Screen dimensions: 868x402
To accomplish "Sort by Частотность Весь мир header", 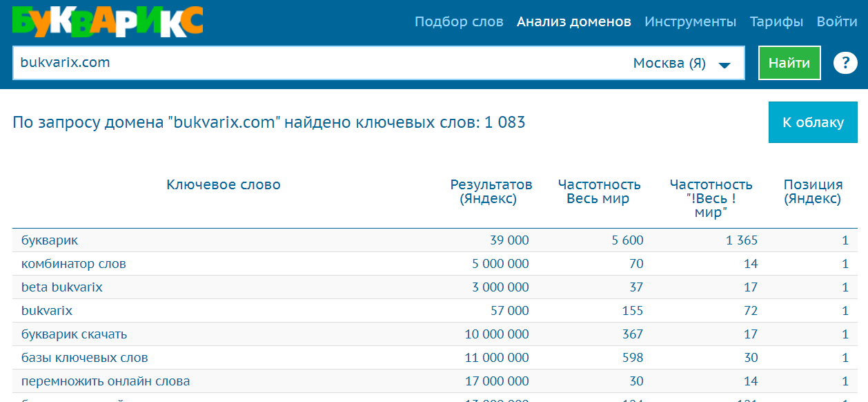I will click(599, 192).
